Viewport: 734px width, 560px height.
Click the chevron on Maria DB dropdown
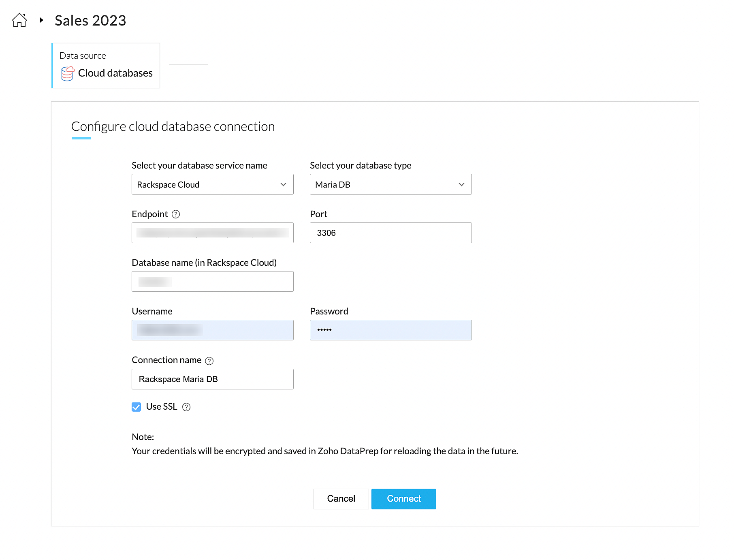pyautogui.click(x=461, y=184)
